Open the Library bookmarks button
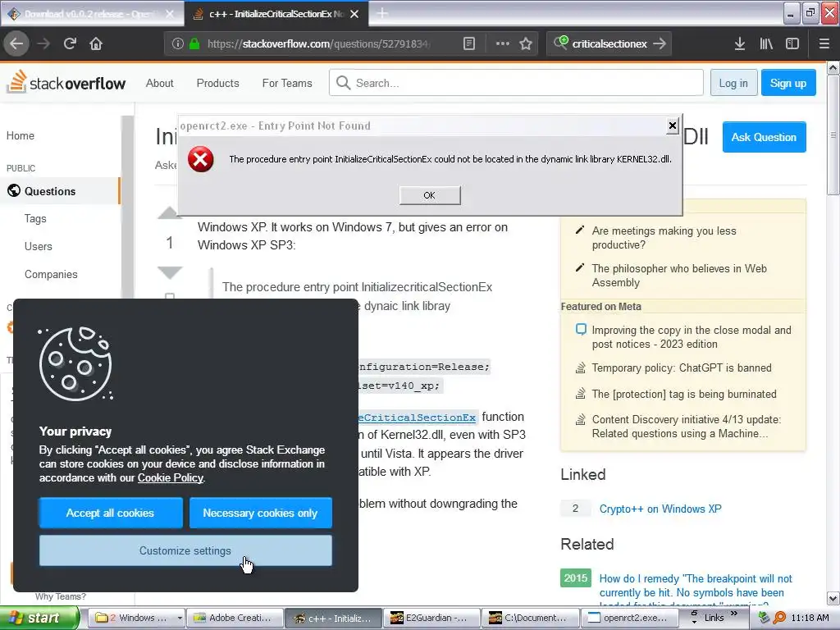The image size is (840, 630). (x=766, y=44)
